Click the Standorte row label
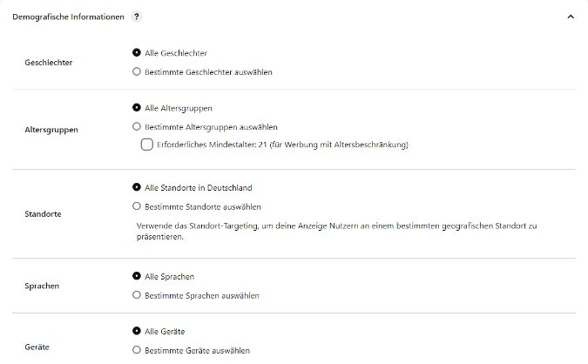Viewport: 588px width, 364px height. (x=44, y=212)
